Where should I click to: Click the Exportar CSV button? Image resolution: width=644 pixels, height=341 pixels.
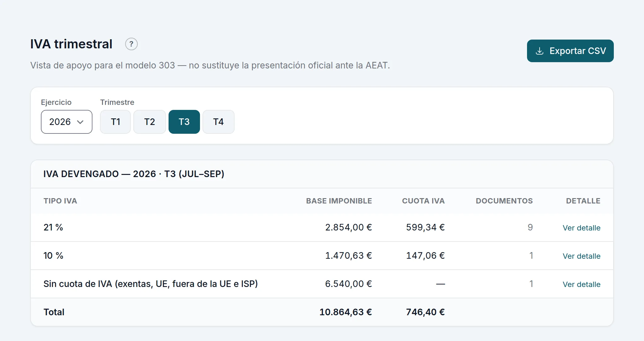click(x=570, y=51)
